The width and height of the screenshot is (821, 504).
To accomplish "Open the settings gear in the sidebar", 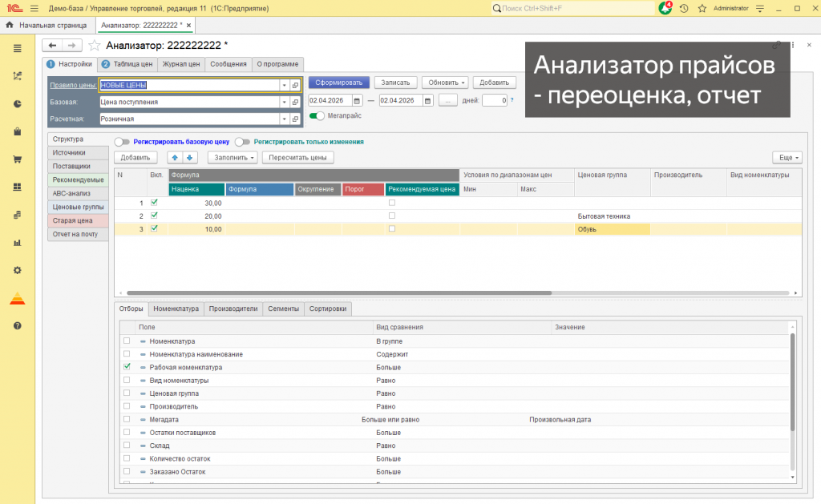I will click(16, 268).
